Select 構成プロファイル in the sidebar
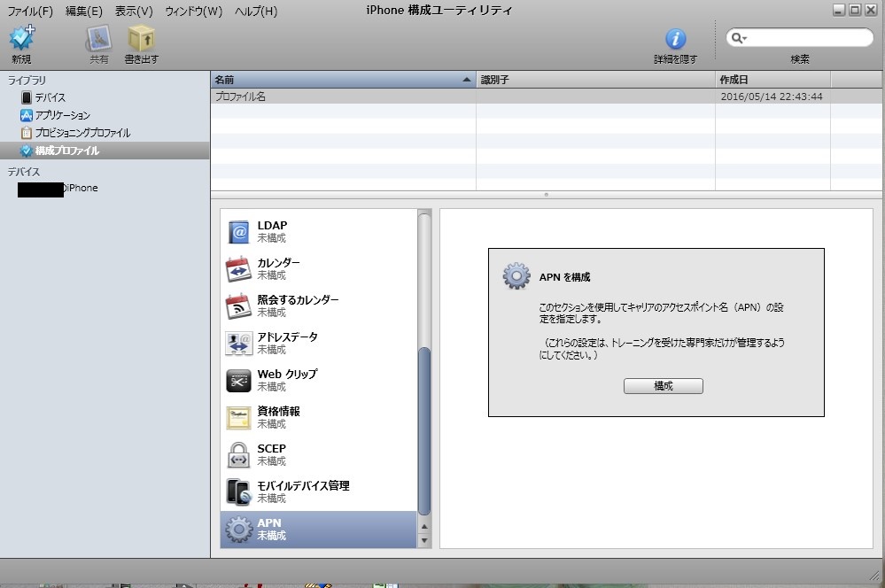The width and height of the screenshot is (885, 588). tap(105, 151)
